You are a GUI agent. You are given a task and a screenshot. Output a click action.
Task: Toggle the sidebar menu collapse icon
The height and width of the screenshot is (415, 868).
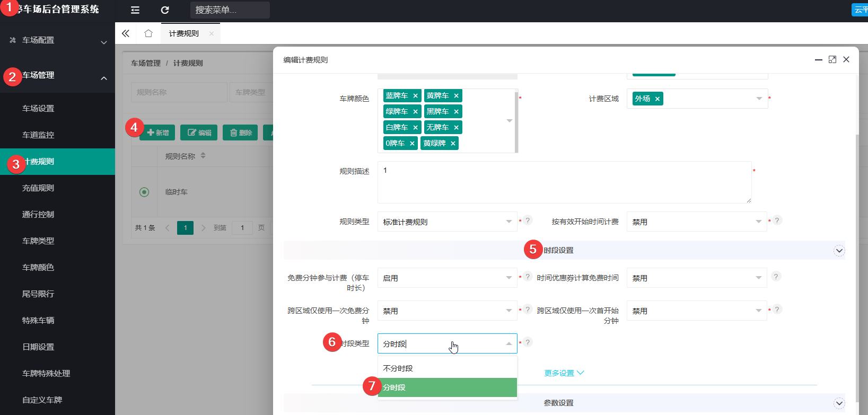(x=135, y=10)
